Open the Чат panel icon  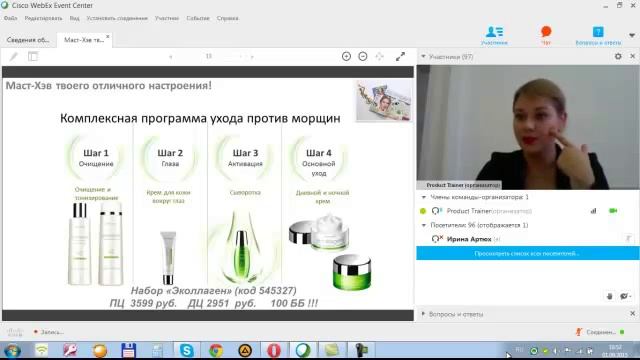click(546, 35)
